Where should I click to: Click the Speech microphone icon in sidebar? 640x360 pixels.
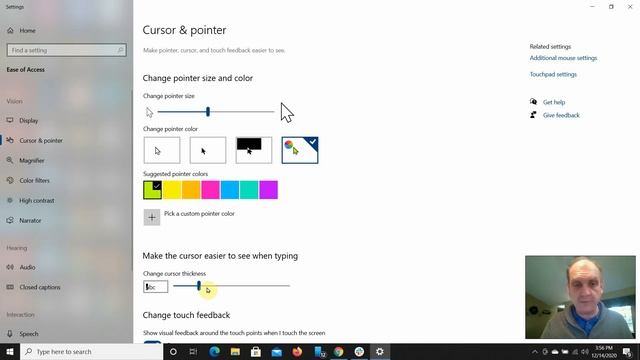(x=10, y=333)
